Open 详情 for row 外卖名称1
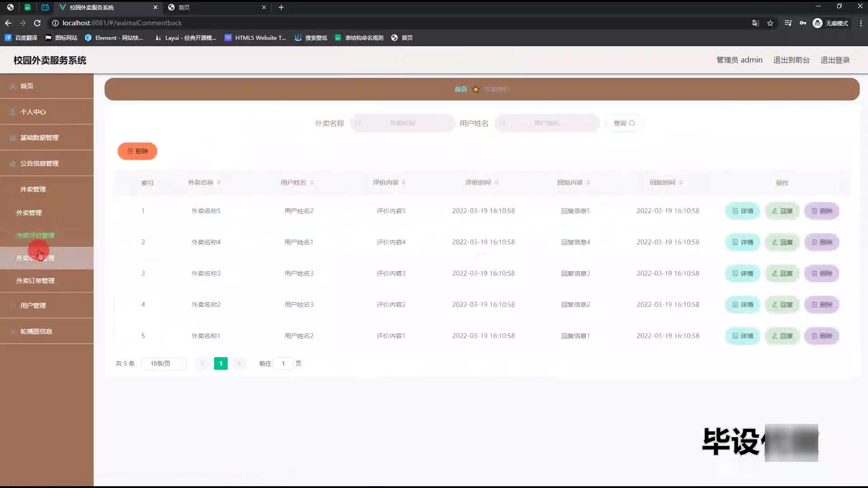868x488 pixels. [743, 336]
